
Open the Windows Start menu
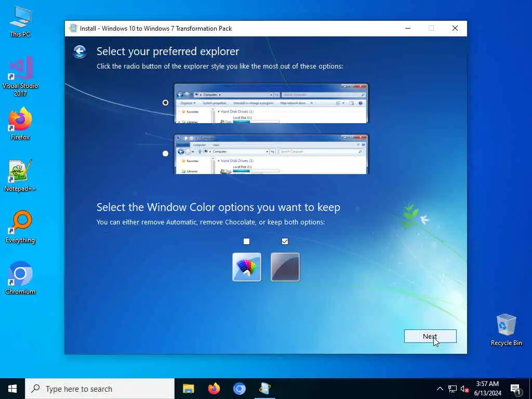pos(12,389)
